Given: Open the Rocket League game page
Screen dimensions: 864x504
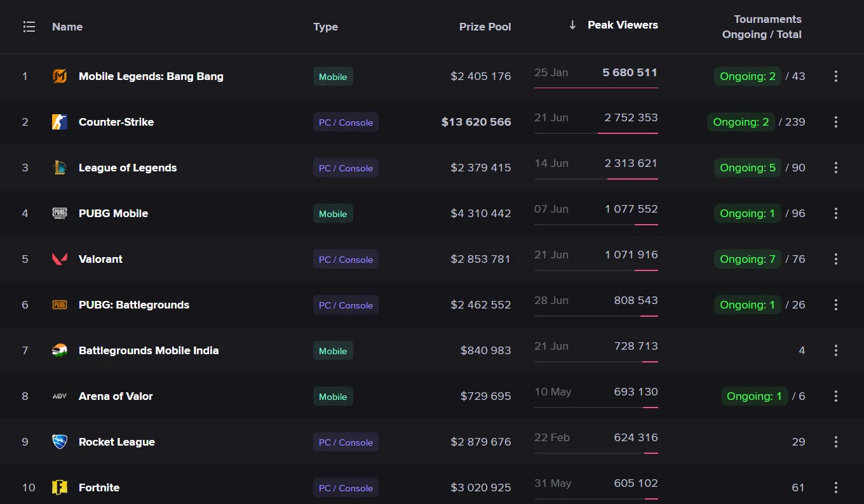Looking at the screenshot, I should point(117,442).
